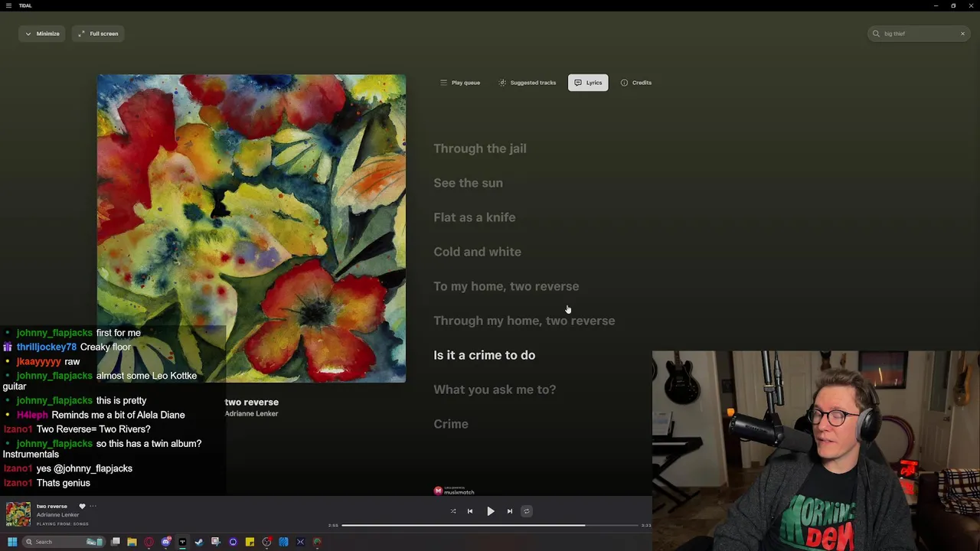Screen dimensions: 980x551
Task: Open Discord from the taskbar
Action: (165, 542)
